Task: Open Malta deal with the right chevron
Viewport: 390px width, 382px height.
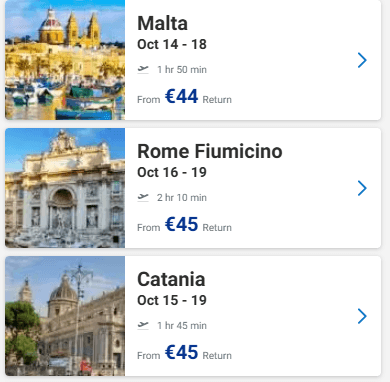Action: tap(362, 60)
